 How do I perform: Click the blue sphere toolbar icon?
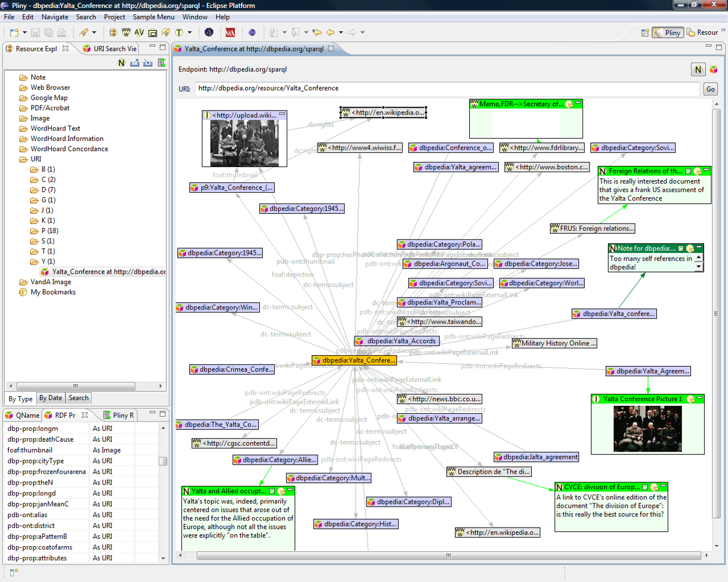(252, 32)
